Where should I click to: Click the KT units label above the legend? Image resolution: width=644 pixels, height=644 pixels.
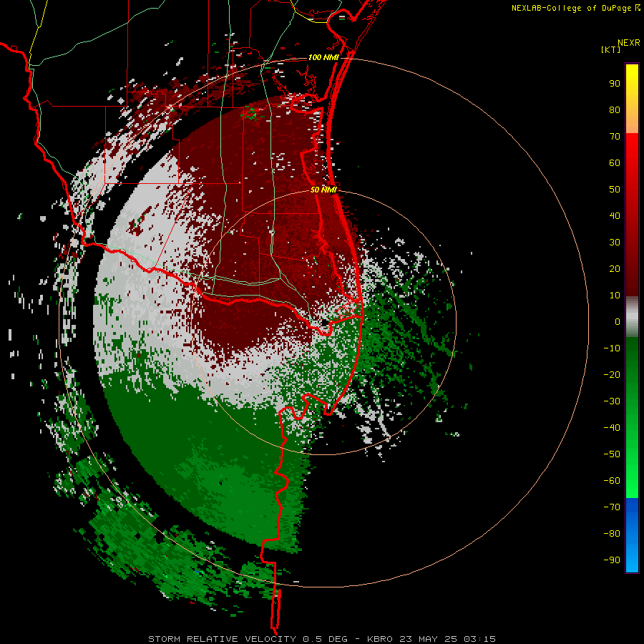tap(611, 49)
